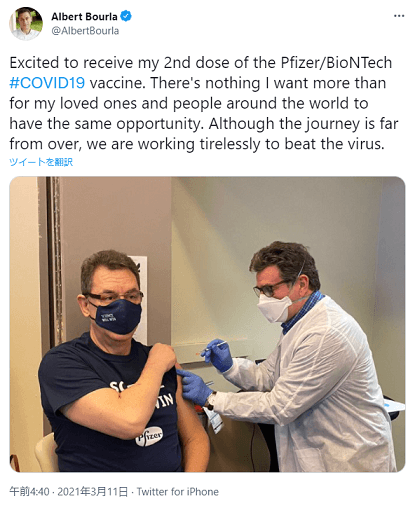The height and width of the screenshot is (508, 415).
Task: Click the blue verified badge icon
Action: (126, 16)
